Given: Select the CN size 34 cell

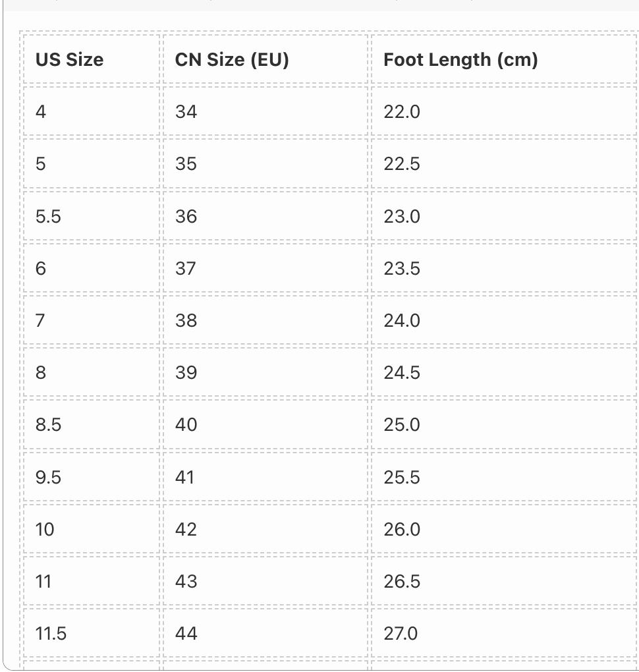Looking at the screenshot, I should pyautogui.click(x=265, y=111).
